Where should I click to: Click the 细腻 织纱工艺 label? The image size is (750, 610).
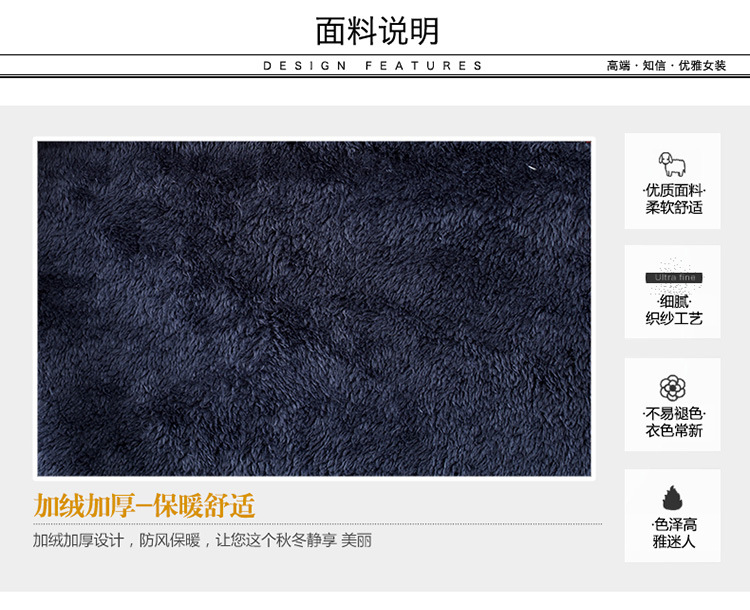click(x=673, y=310)
